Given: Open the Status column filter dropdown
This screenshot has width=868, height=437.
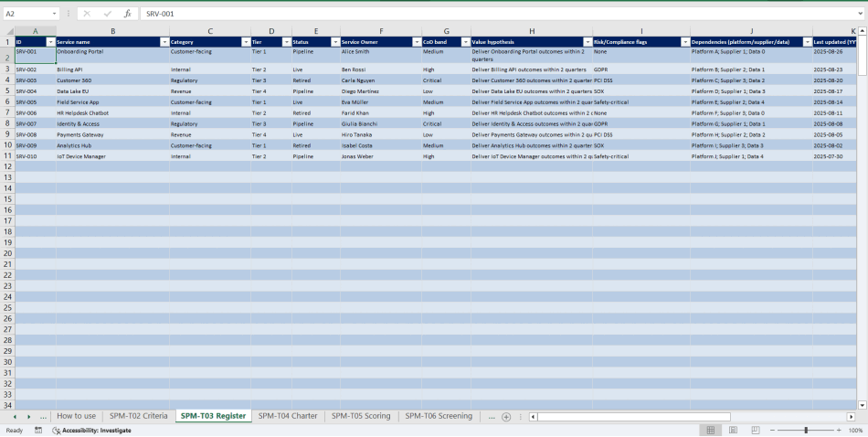Looking at the screenshot, I should tap(335, 42).
